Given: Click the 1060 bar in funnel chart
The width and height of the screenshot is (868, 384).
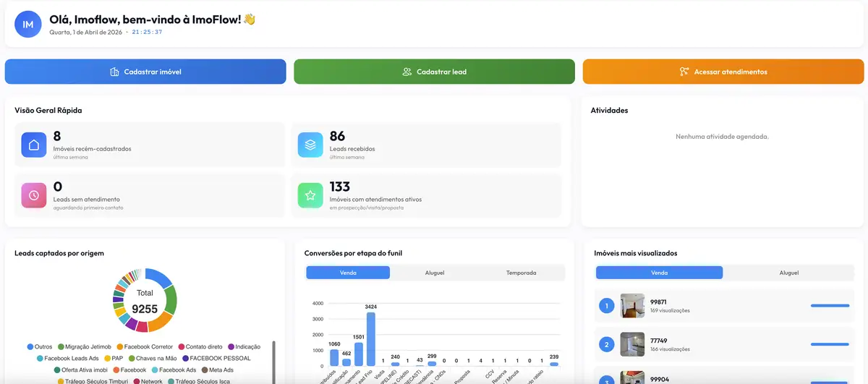Looking at the screenshot, I should [x=334, y=358].
